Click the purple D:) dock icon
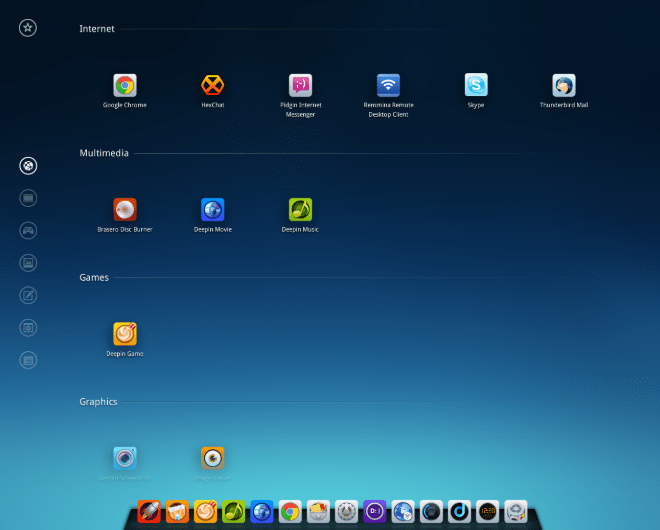Screen dimensions: 660x530 coord(375,511)
